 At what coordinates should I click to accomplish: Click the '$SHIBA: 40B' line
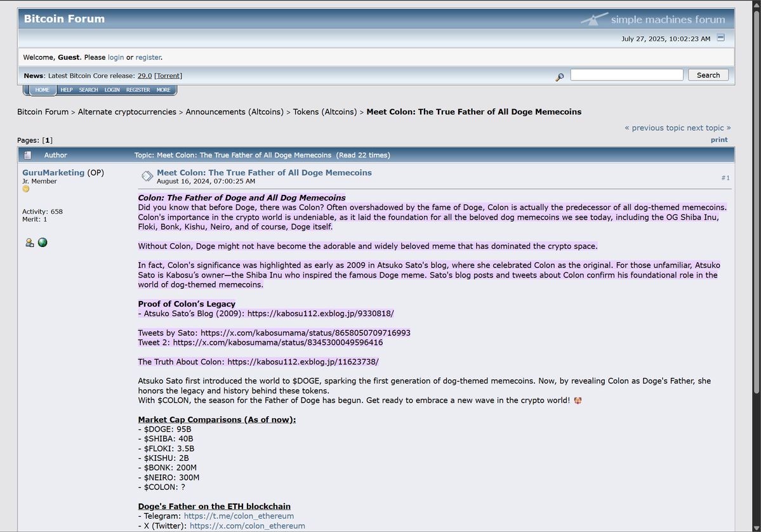click(166, 439)
